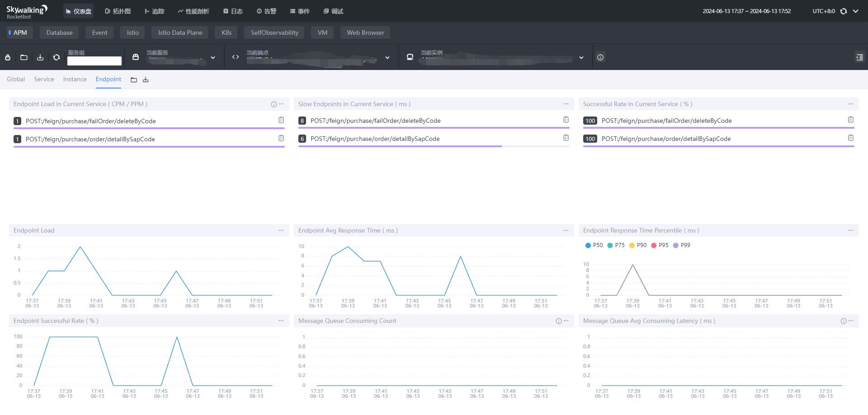
Task: Select the Istio Data Plane tab
Action: [180, 33]
